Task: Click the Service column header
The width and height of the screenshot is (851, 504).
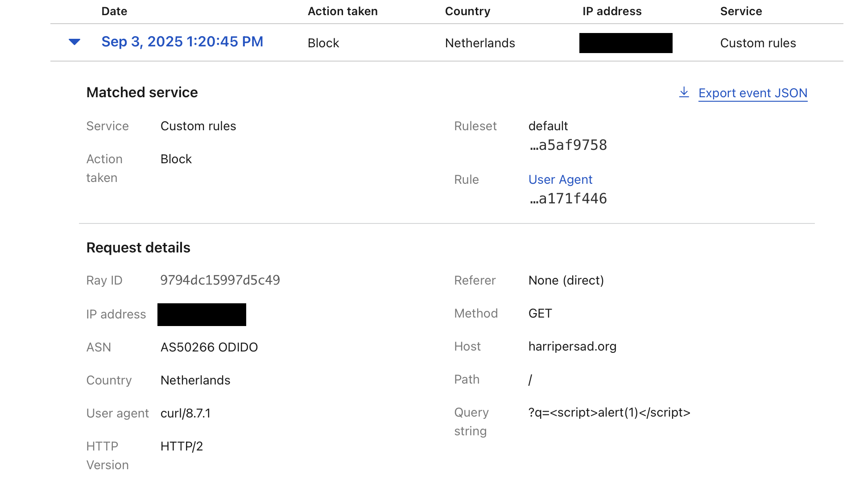Action: 741,11
